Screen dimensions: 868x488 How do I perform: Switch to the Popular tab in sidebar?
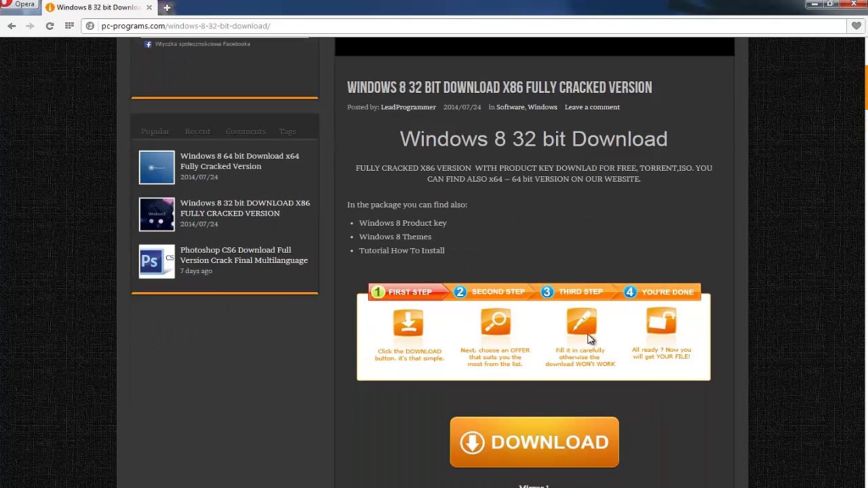155,131
